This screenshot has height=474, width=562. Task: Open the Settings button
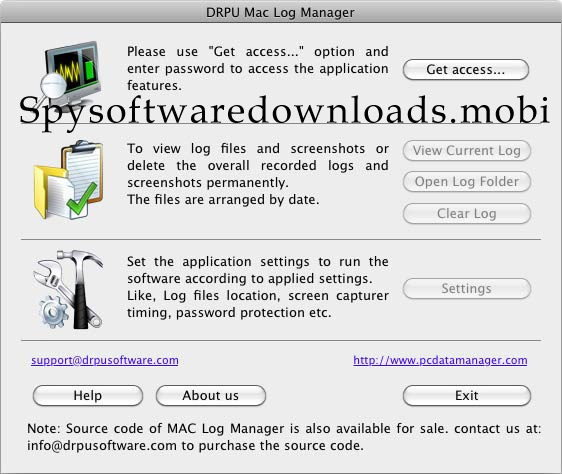[x=467, y=289]
